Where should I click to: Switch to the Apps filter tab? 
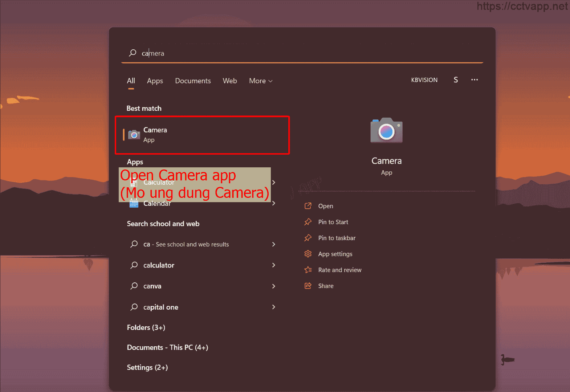[x=155, y=81]
